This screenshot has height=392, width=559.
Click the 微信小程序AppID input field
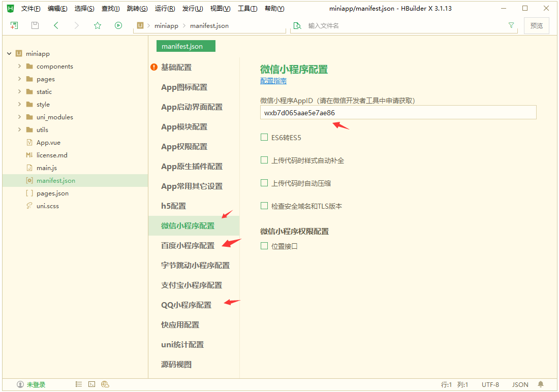coord(398,112)
